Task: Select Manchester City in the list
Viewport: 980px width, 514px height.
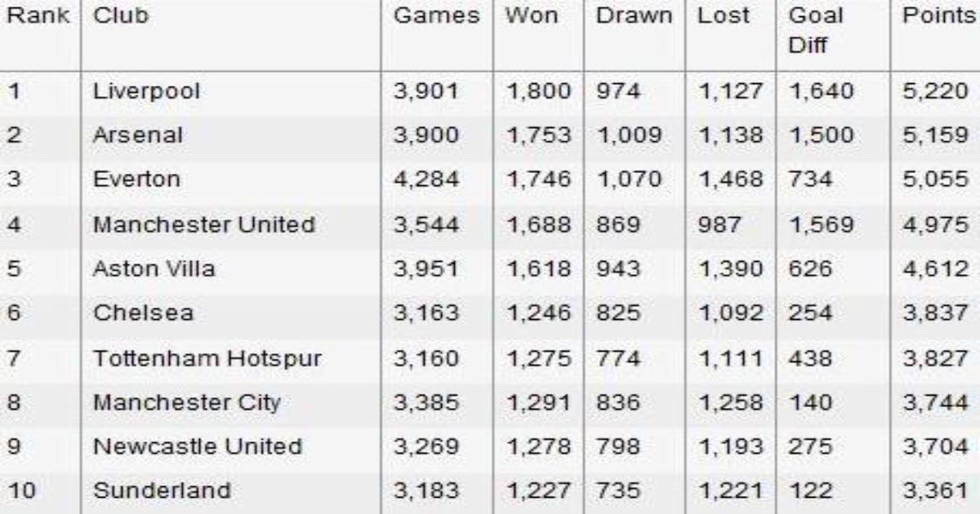Action: pos(187,402)
